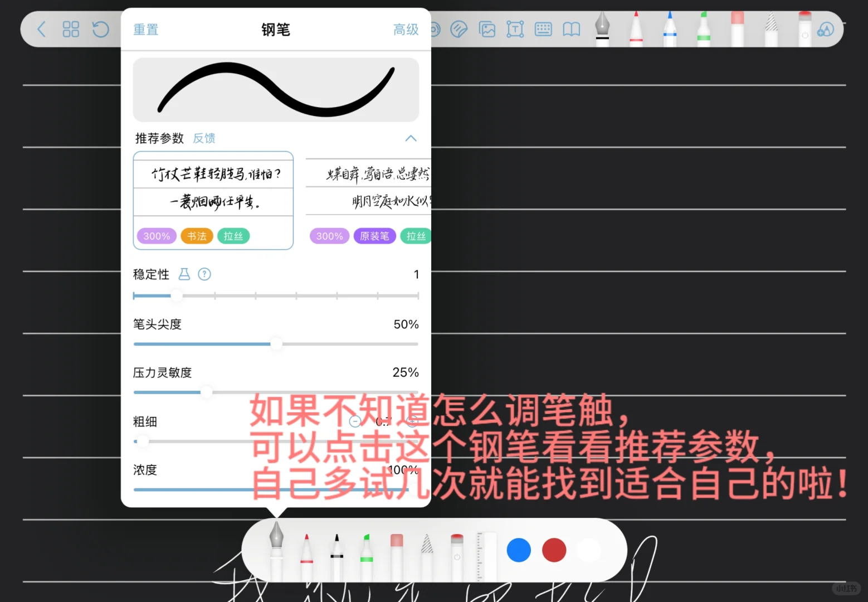Select the sticker tool in the toolbar
Screen dimensions: 868x602
459,29
